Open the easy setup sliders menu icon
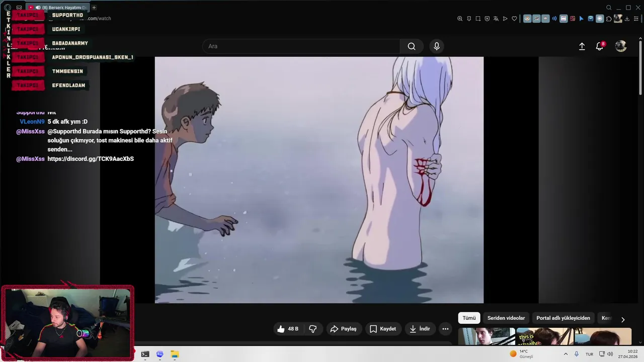 636,19
